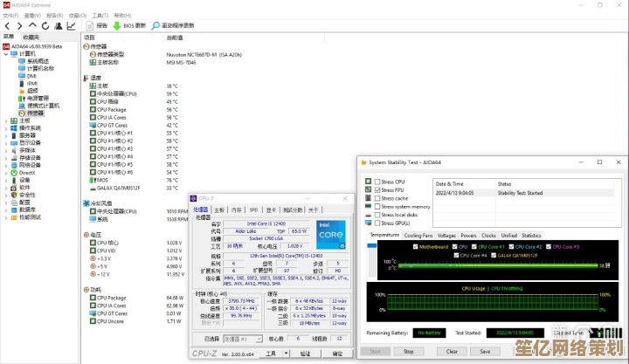Expand the 服务器 tree node
The height and width of the screenshot is (364, 629).
[6, 135]
